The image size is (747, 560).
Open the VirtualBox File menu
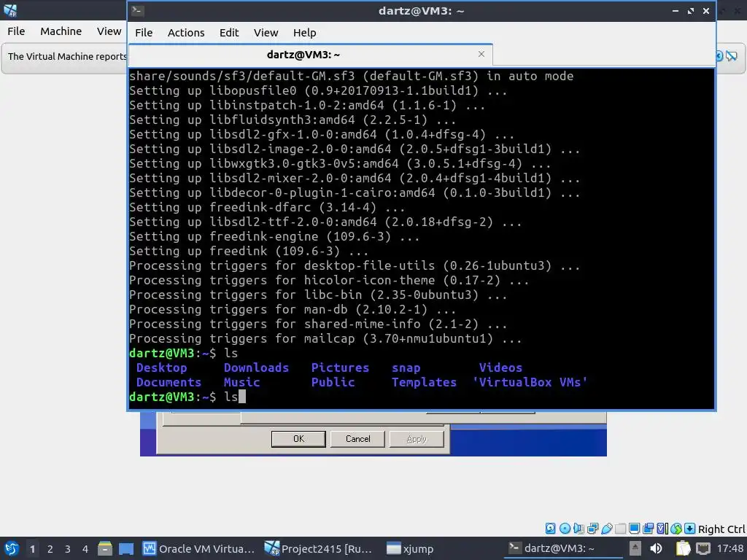tap(16, 31)
